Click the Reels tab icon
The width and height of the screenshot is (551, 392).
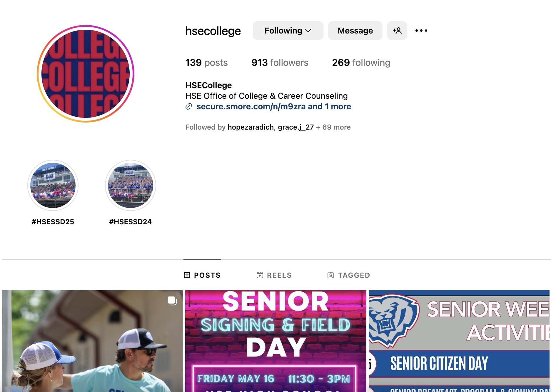pyautogui.click(x=260, y=275)
